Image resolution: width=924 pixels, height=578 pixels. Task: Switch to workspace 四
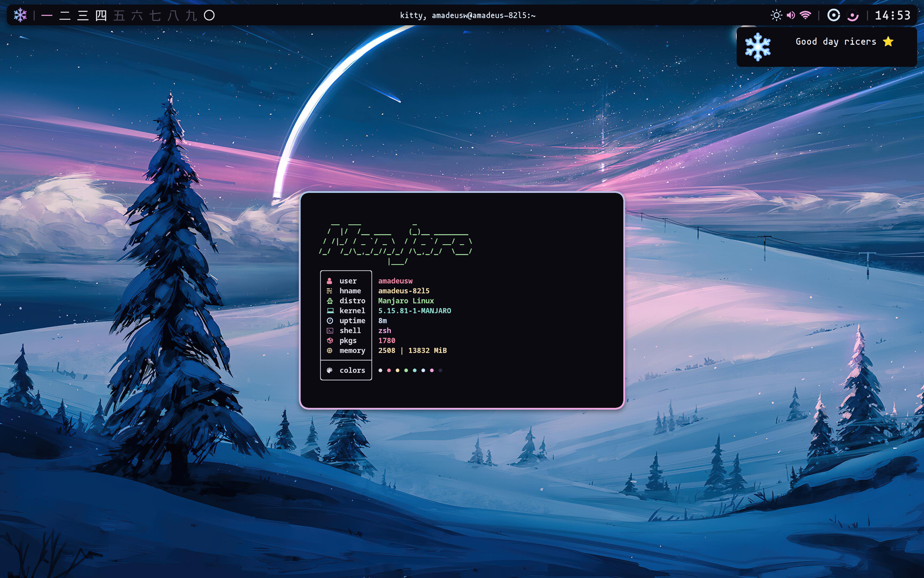(101, 15)
